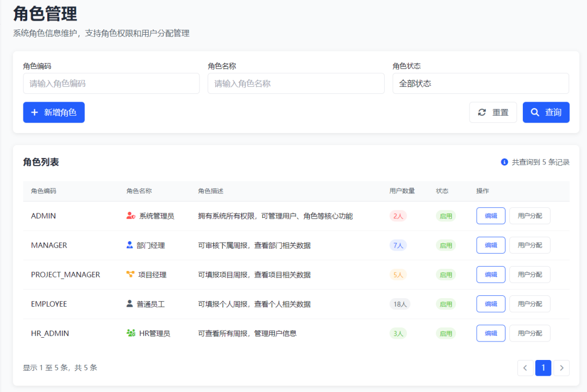The image size is (587, 392).
Task: Click 新增角色 button
Action: click(54, 112)
